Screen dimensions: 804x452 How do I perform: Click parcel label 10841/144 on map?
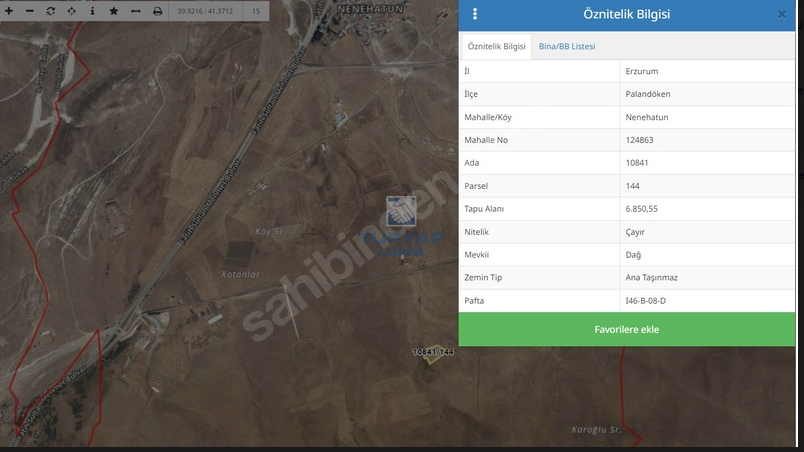click(x=433, y=352)
